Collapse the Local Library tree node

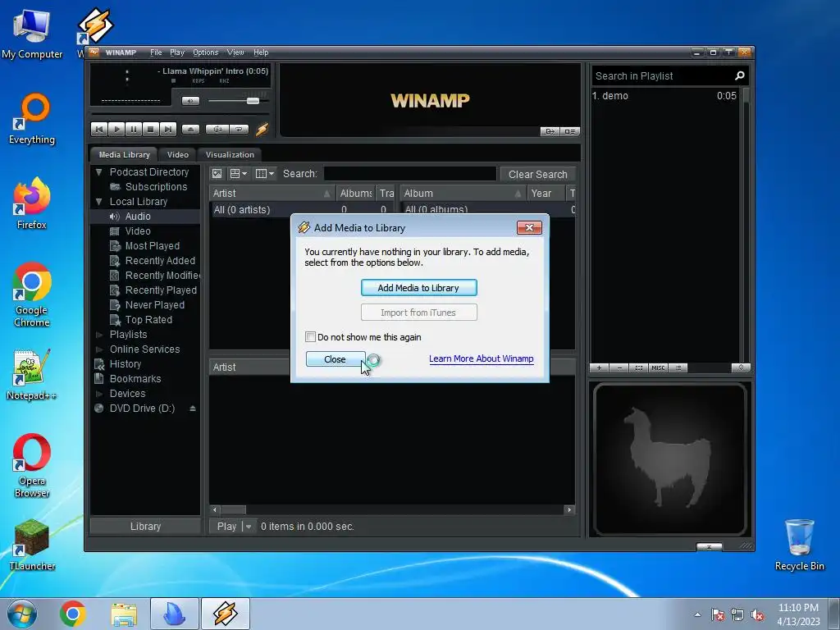(x=98, y=202)
